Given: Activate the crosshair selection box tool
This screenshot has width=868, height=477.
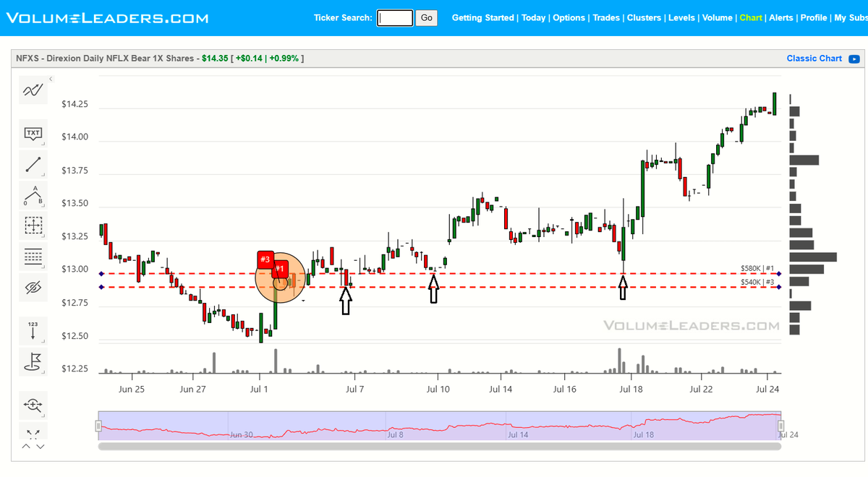Looking at the screenshot, I should (33, 225).
